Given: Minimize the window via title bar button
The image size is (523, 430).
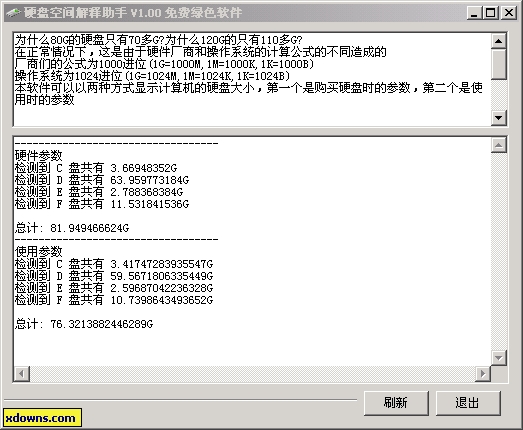Looking at the screenshot, I should [474, 13].
